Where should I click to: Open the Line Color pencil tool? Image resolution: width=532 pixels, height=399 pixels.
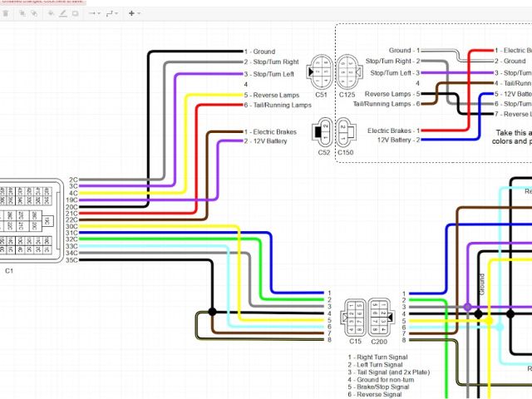(63, 13)
